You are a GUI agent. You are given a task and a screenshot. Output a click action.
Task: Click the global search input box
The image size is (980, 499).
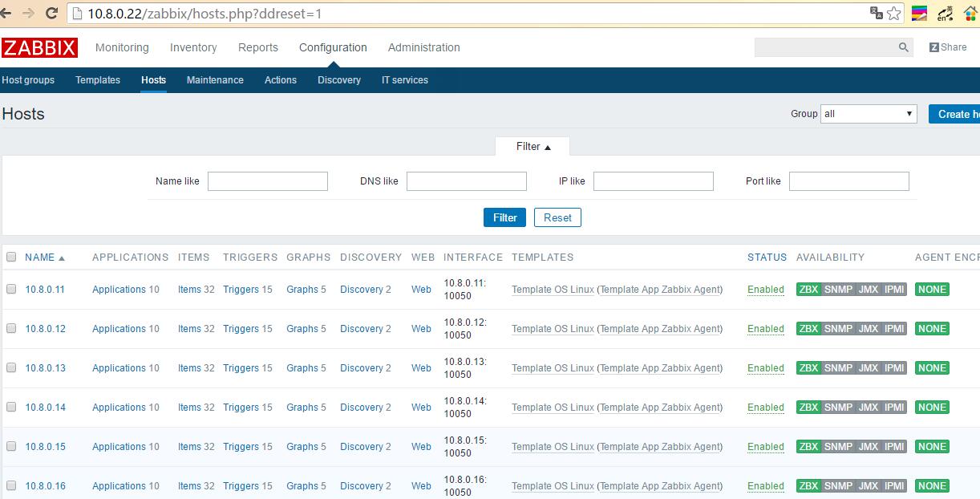tap(824, 48)
